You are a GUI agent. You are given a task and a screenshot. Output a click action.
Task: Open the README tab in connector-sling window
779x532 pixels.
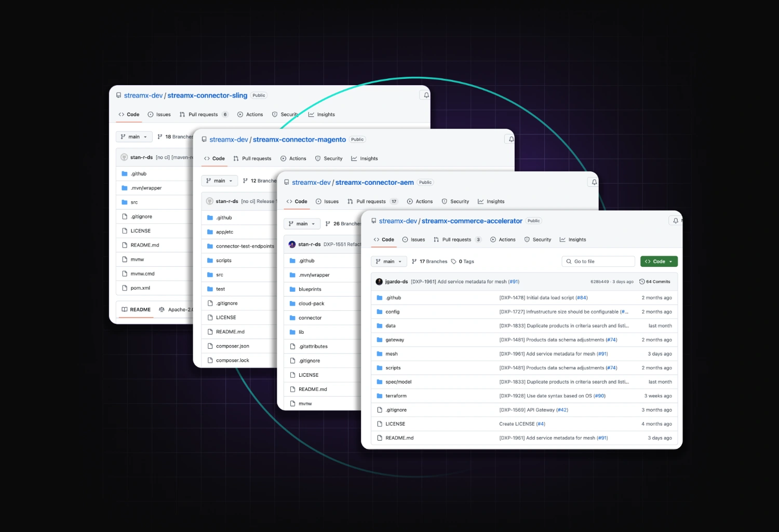coord(136,309)
